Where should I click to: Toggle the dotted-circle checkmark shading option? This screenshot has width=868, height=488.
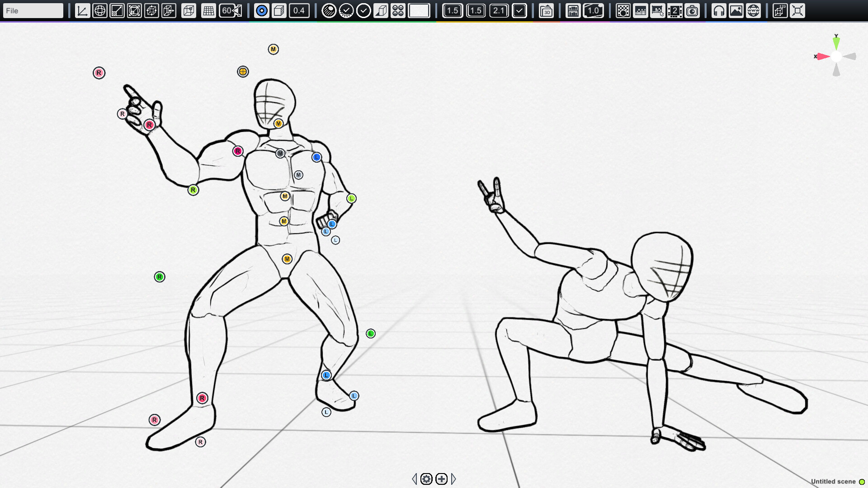coord(346,10)
